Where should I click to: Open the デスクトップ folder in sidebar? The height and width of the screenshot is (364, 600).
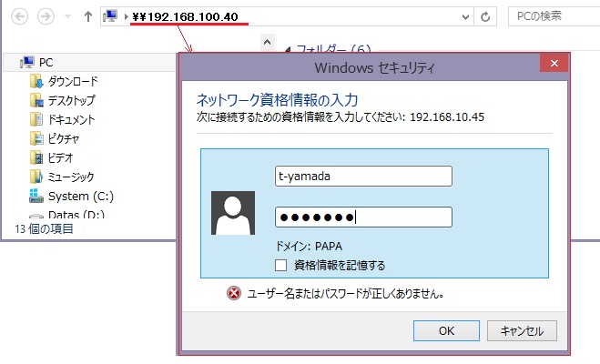point(71,100)
